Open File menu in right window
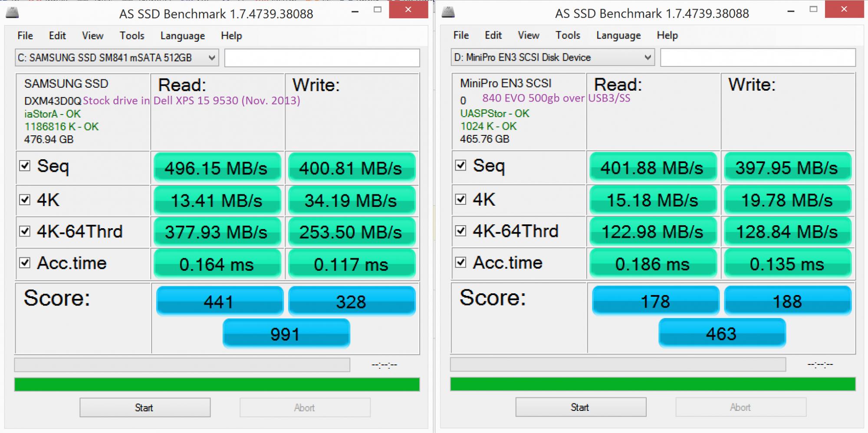Image resolution: width=868 pixels, height=433 pixels. point(461,35)
